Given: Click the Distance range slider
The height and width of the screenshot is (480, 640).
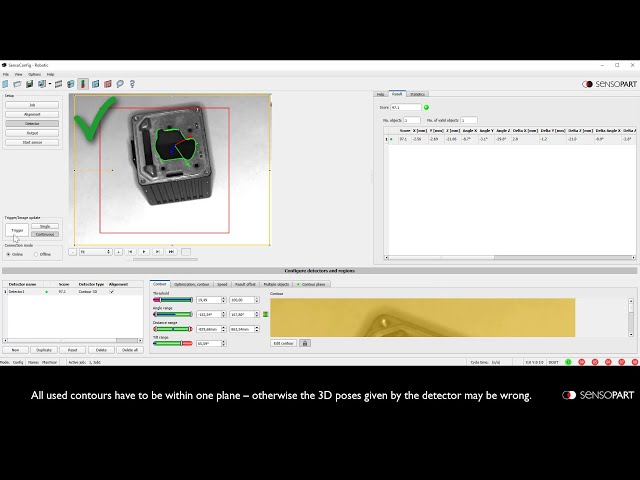Looking at the screenshot, I should [x=173, y=329].
